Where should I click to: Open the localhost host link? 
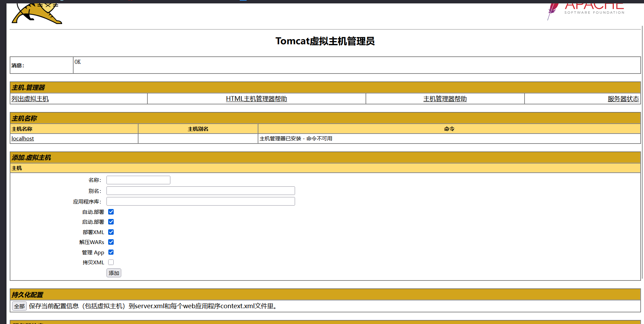23,138
